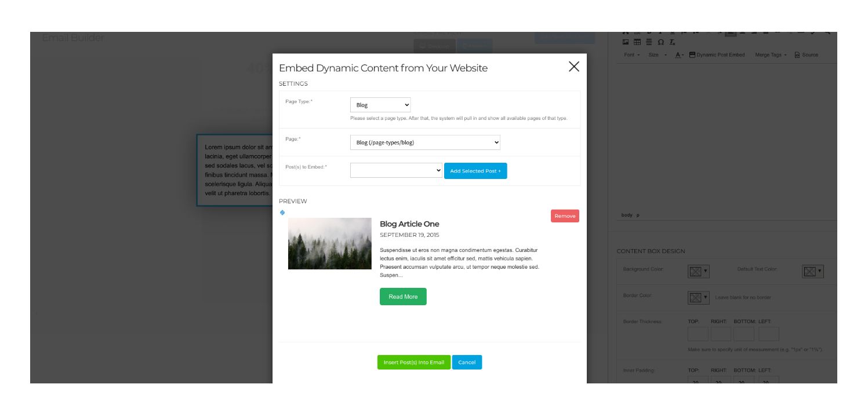Open the Page Type dropdown showing Blog

(380, 105)
